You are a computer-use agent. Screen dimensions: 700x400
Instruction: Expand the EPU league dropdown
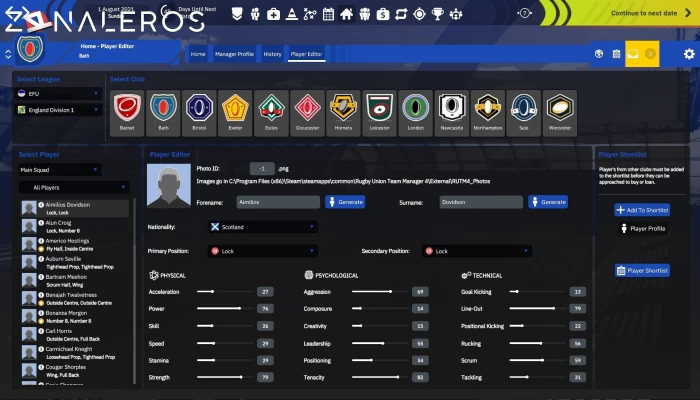pos(58,94)
